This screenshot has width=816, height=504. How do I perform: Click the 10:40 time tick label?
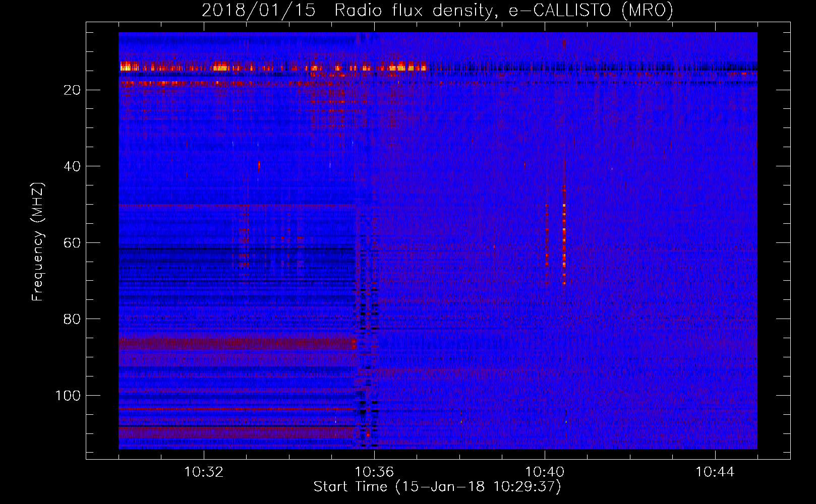545,472
